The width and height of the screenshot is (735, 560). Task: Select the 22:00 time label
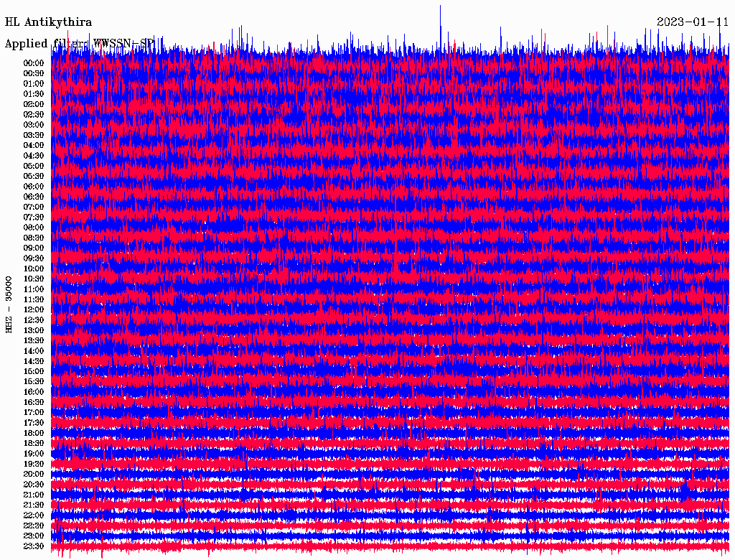(x=34, y=515)
